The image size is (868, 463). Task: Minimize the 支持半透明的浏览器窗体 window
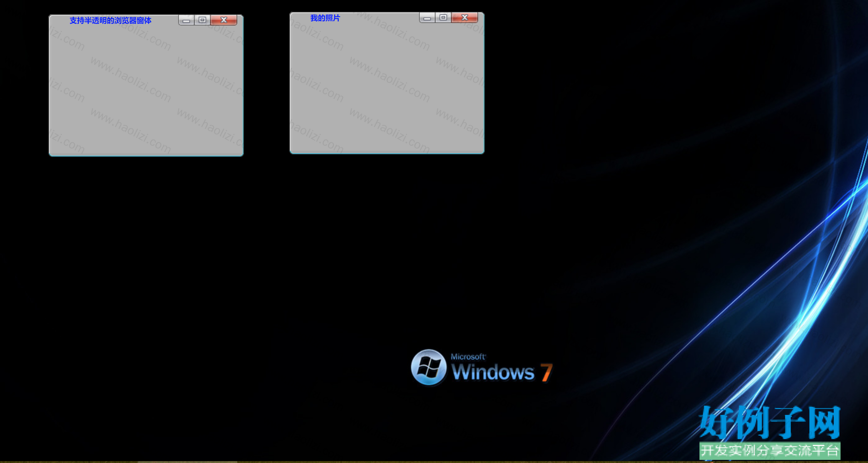tap(186, 20)
